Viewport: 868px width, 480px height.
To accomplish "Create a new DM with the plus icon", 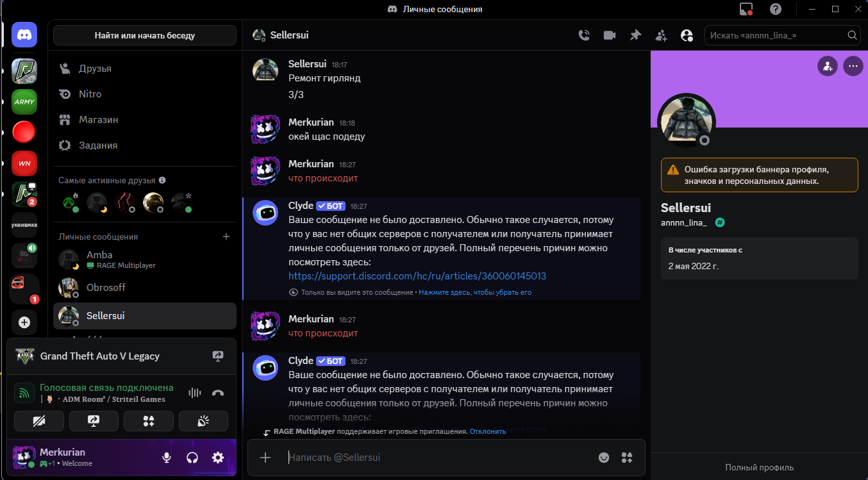I will tap(226, 236).
